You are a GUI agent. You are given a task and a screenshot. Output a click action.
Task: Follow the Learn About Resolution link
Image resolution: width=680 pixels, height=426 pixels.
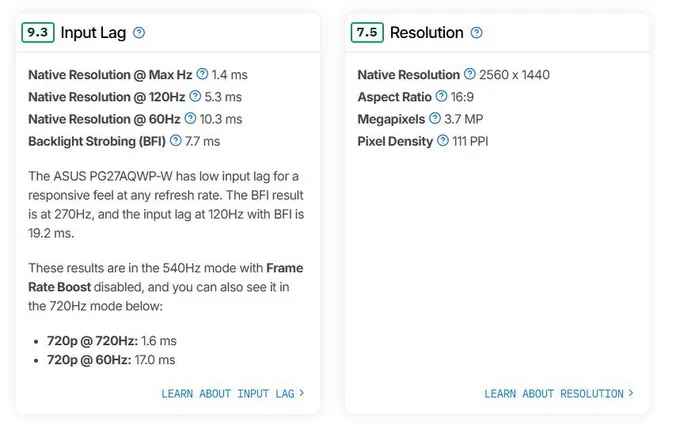[x=559, y=393]
